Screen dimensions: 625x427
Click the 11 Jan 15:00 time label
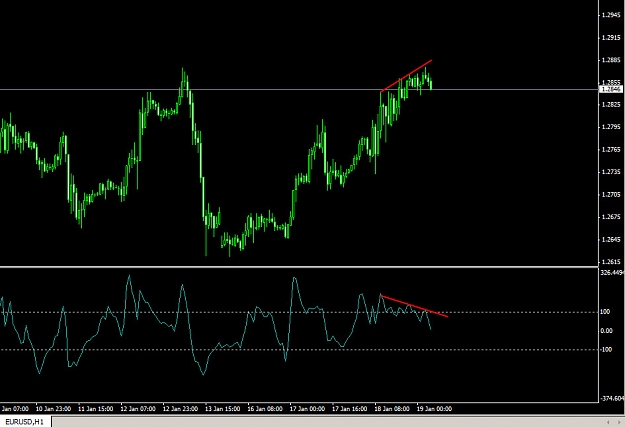click(x=96, y=409)
